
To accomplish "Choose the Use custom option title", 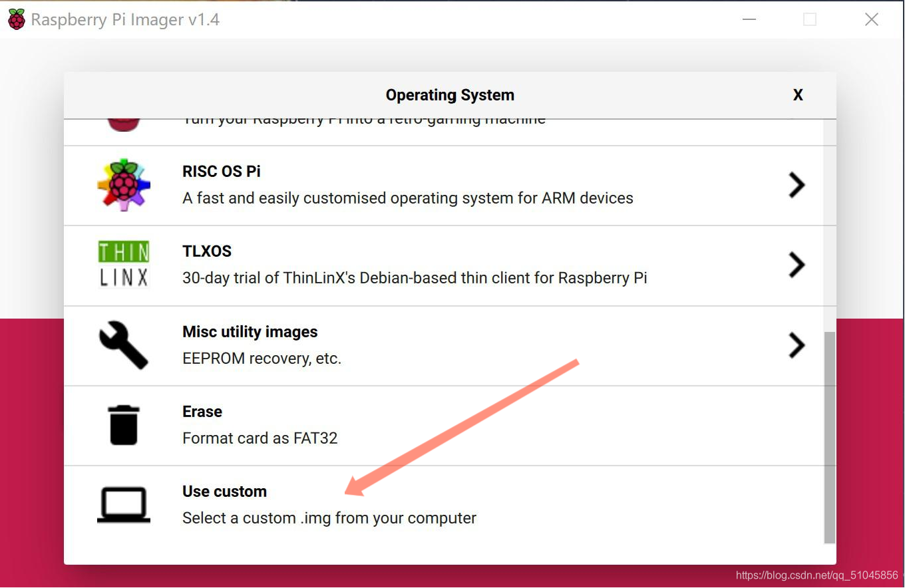I will tap(225, 492).
